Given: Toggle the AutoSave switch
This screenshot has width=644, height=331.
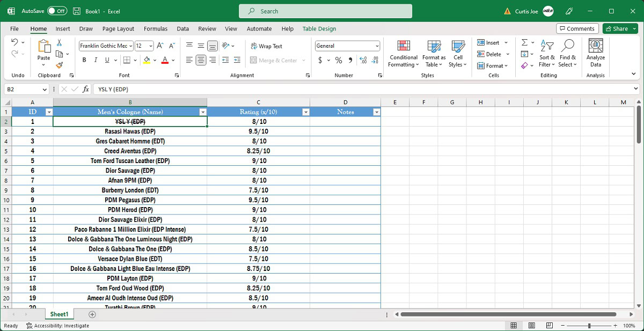Looking at the screenshot, I should [57, 11].
